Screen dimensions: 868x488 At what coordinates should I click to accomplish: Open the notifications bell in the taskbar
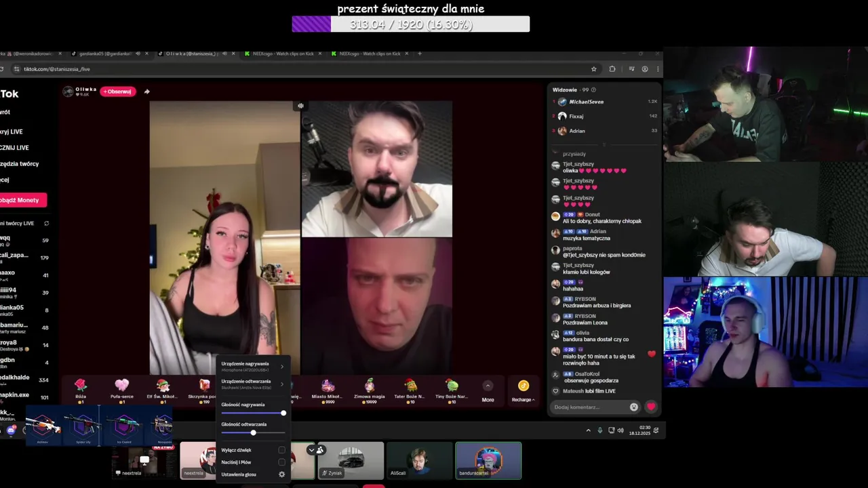[656, 430]
